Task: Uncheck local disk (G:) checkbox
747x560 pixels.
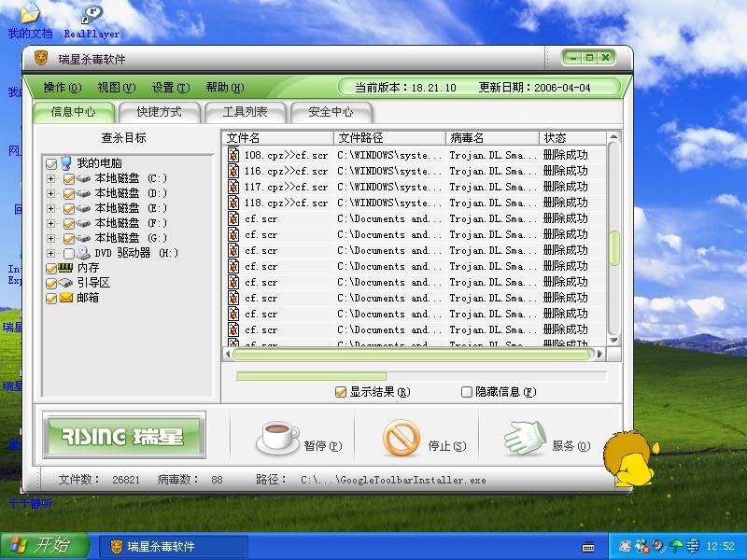Action: [x=68, y=238]
